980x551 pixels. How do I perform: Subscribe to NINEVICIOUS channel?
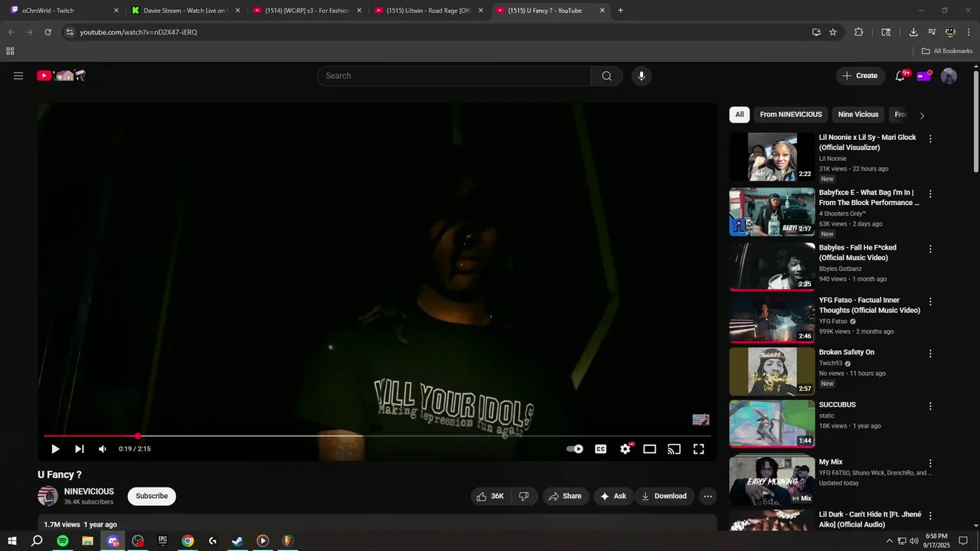152,496
